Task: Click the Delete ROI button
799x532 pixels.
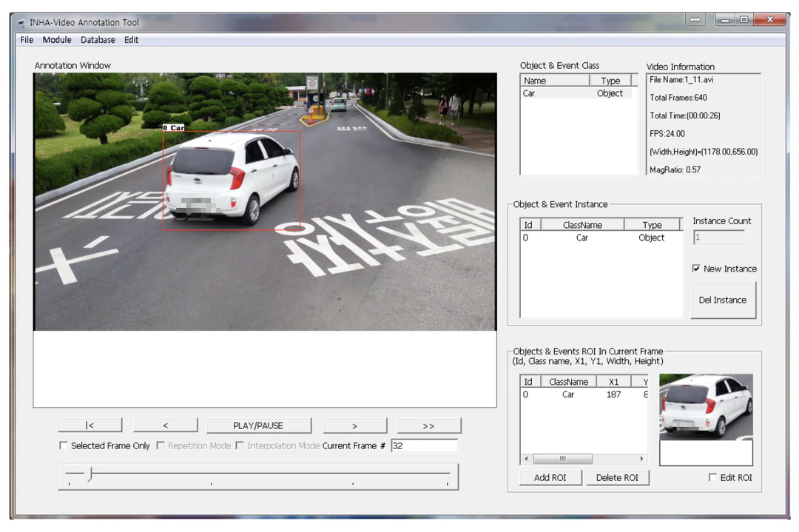Action: (617, 477)
